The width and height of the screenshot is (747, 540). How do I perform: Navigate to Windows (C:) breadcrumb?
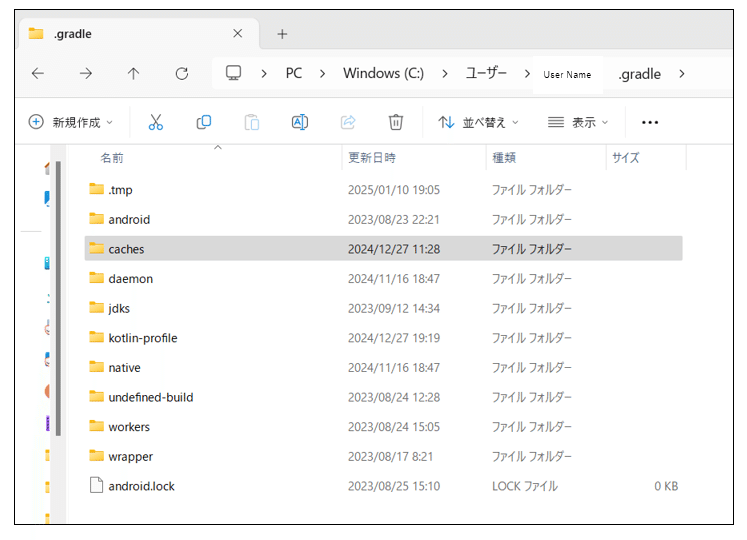click(x=384, y=73)
